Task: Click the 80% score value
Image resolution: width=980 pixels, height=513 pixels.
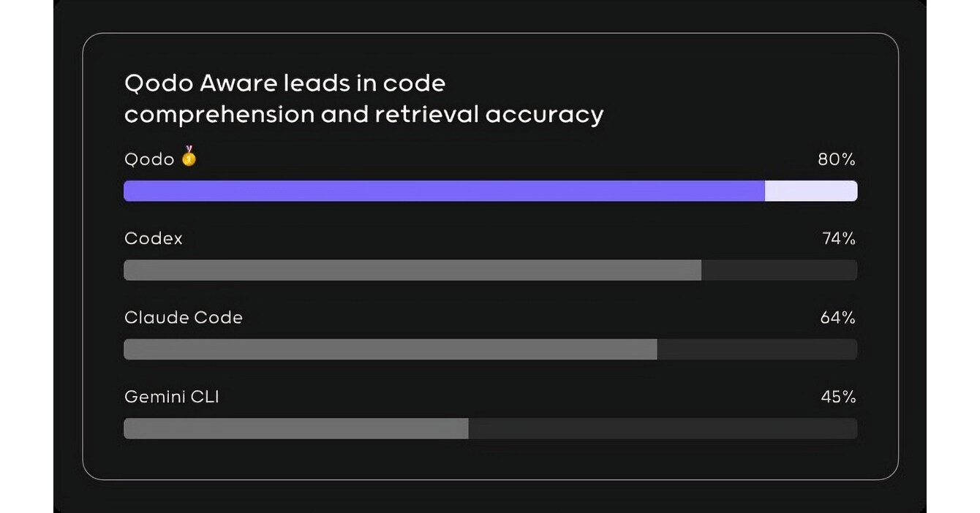Action: [x=836, y=159]
